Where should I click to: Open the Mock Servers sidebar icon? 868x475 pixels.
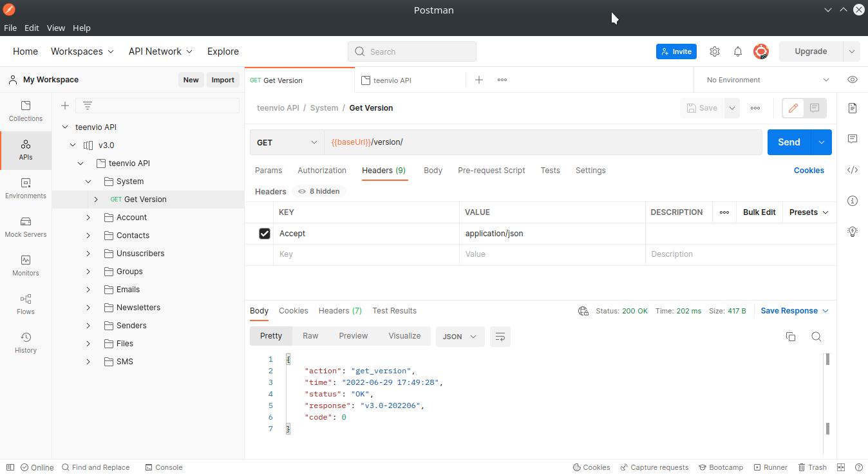(x=26, y=227)
